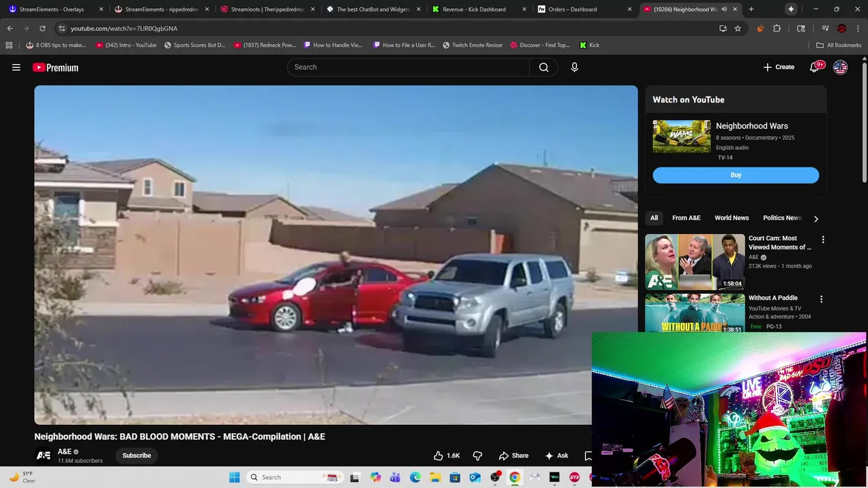Open YouTube notifications bell
Viewport: 868px width, 488px height.
[x=814, y=67]
